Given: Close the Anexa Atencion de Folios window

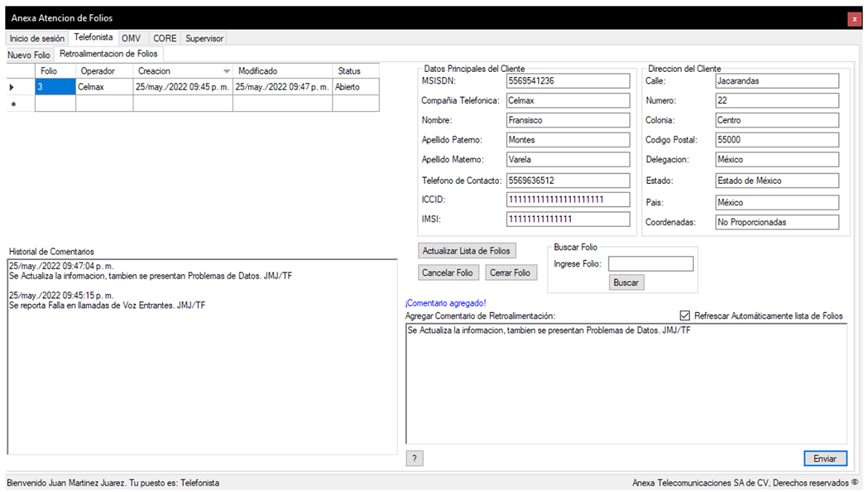Looking at the screenshot, I should coord(855,19).
